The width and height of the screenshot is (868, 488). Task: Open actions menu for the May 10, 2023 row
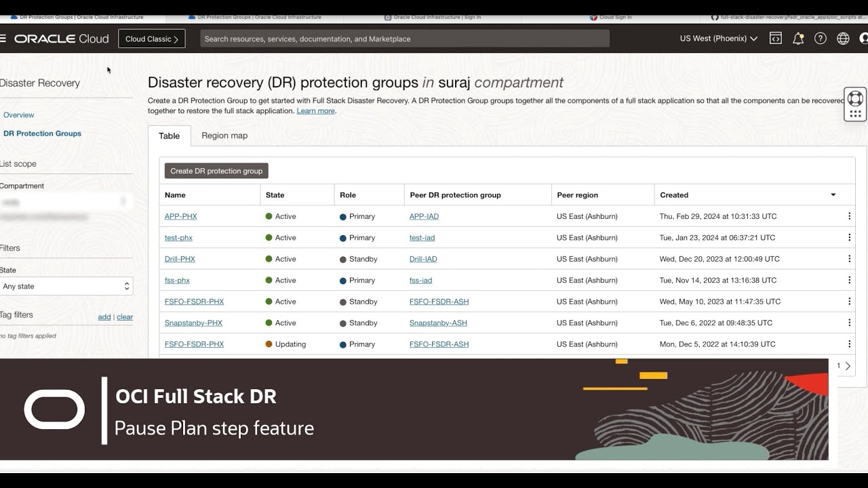click(x=849, y=302)
